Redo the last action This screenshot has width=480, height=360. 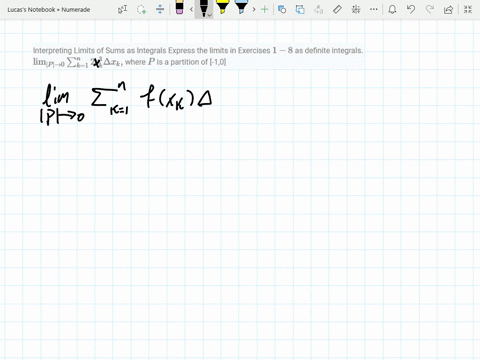tap(430, 9)
